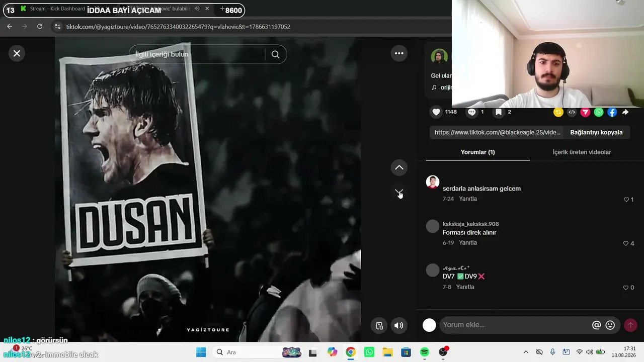Viewport: 644px width, 362px height.
Task: Share the video to WhatsApp
Action: [599, 112]
